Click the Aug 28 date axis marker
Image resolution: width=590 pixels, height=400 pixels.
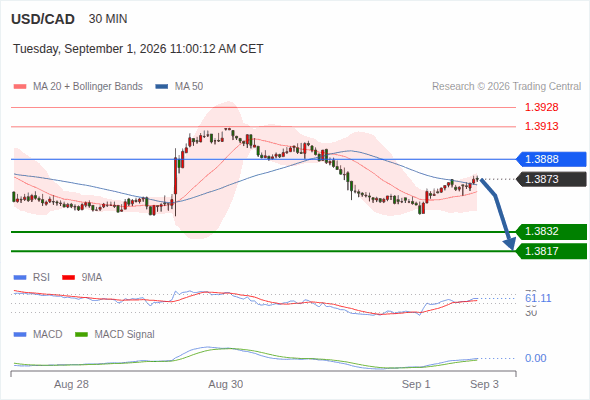[x=71, y=385]
